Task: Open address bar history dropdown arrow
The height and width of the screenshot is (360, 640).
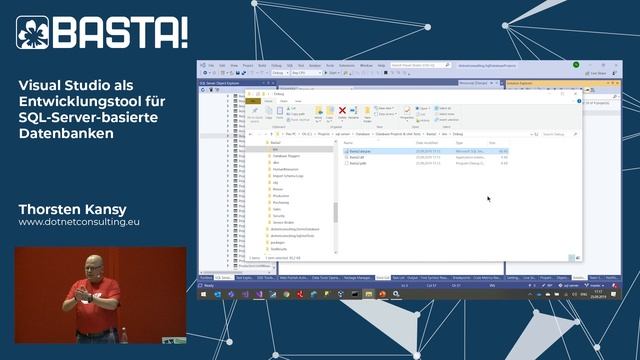Action: 531,134
